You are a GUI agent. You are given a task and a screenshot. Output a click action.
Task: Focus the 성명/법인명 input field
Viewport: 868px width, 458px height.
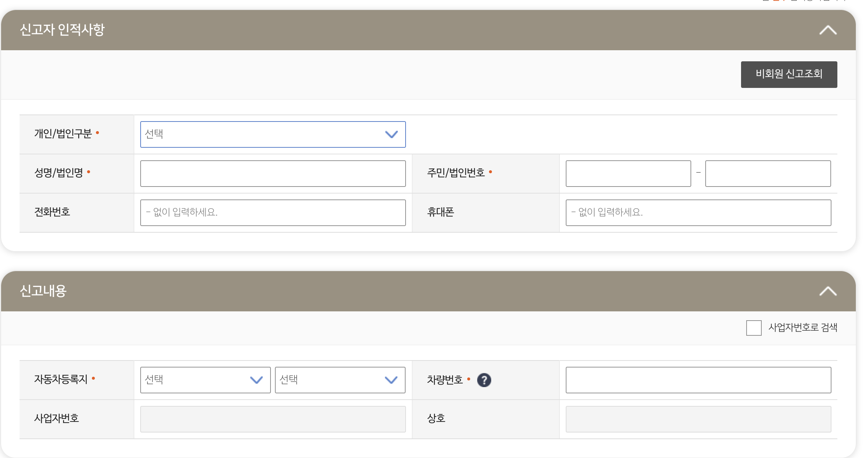273,174
